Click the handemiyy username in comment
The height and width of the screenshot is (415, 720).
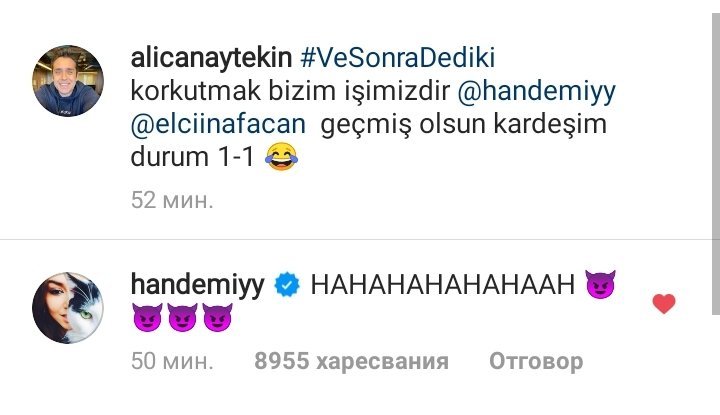pyautogui.click(x=198, y=284)
